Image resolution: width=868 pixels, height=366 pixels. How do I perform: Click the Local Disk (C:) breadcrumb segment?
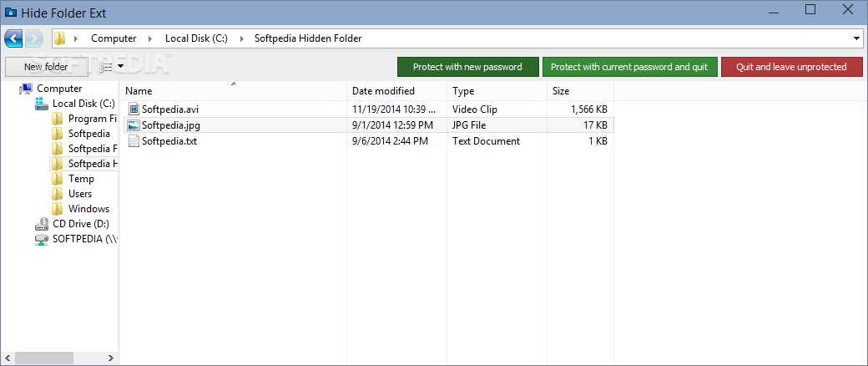pos(196,38)
